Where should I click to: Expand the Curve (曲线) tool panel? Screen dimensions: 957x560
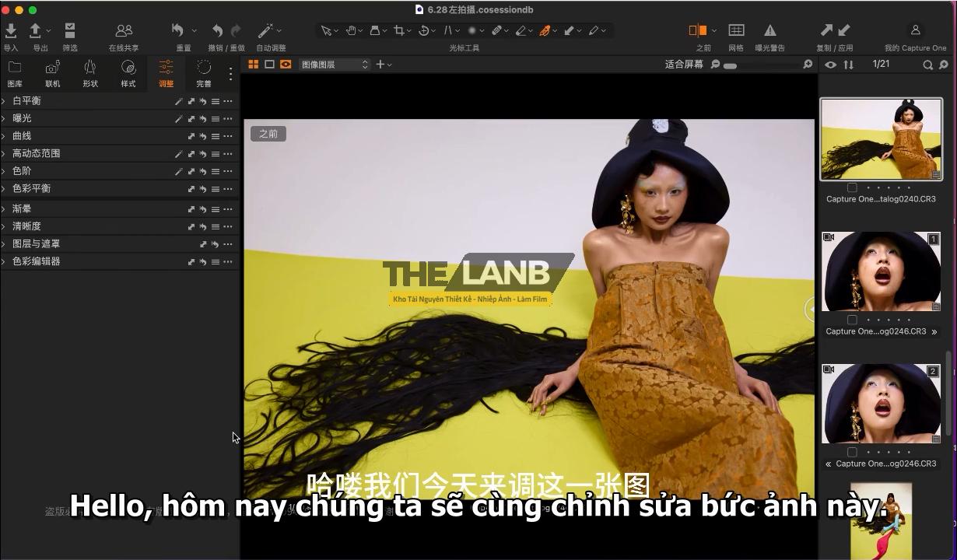[4, 136]
